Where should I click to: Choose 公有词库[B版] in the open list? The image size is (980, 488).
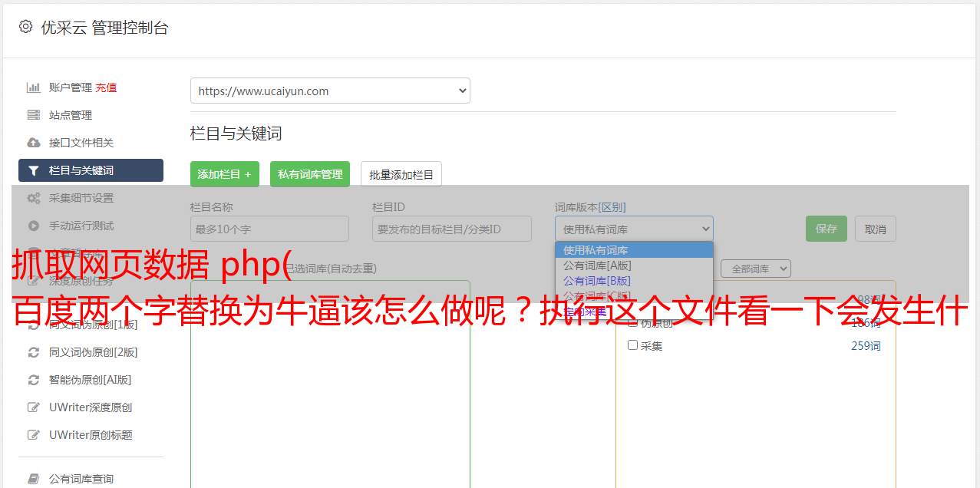coord(634,281)
